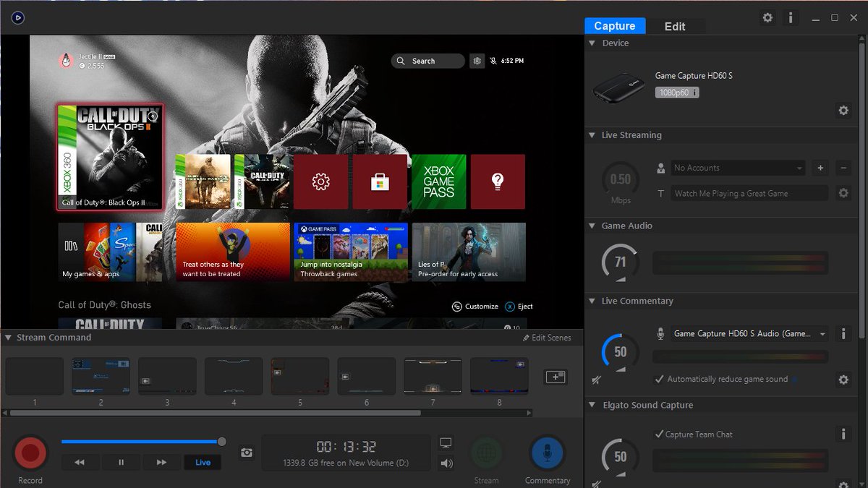Toggle the preview speaker volume icon

pyautogui.click(x=446, y=463)
